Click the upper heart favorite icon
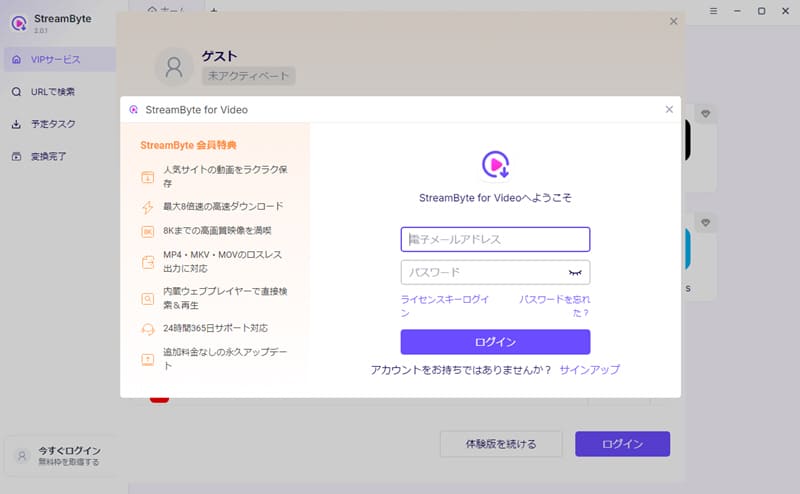Viewport: 800px width, 494px height. click(x=706, y=114)
